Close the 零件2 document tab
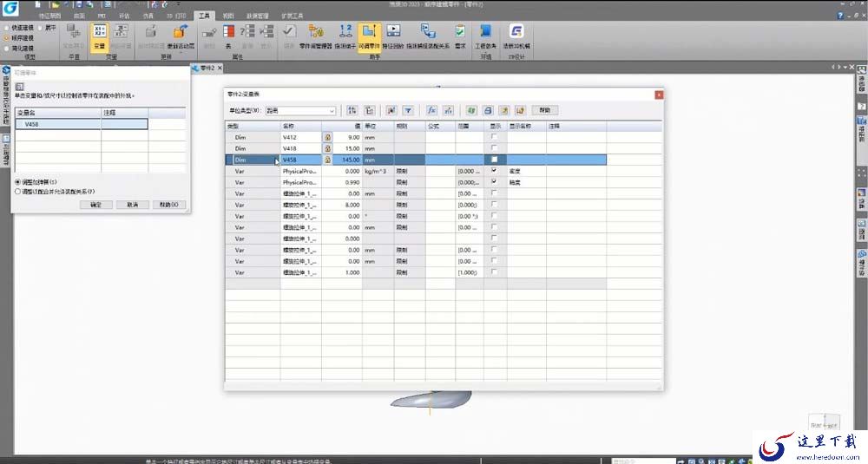Viewport: 868px width, 464px height. tap(220, 68)
